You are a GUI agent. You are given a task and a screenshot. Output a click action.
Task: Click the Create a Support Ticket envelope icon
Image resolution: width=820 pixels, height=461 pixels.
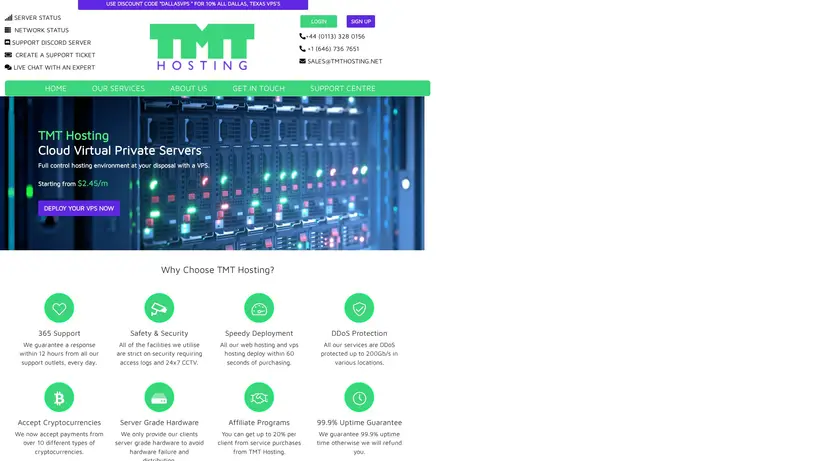pos(8,55)
